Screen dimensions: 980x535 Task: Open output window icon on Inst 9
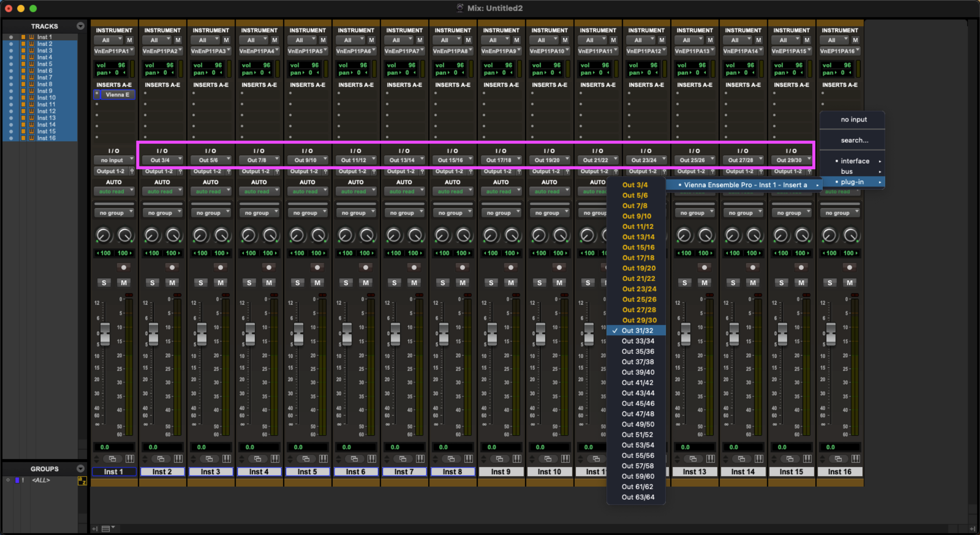tap(500, 459)
